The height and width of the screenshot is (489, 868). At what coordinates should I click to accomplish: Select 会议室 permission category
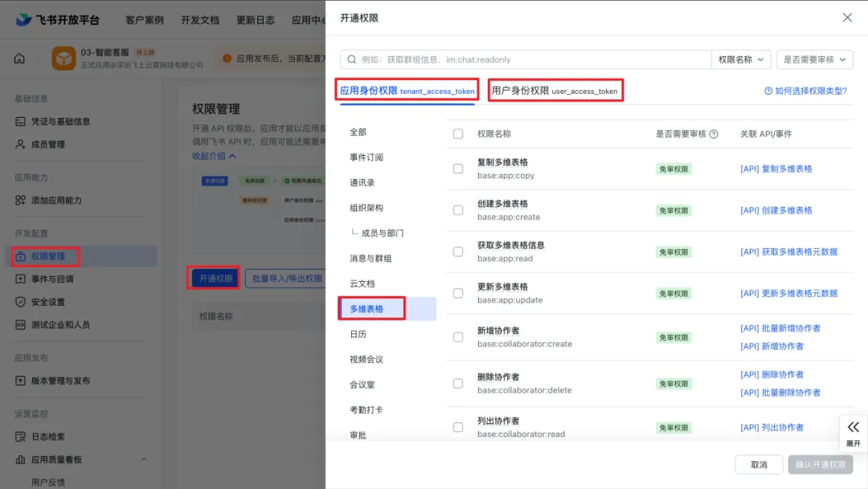362,385
